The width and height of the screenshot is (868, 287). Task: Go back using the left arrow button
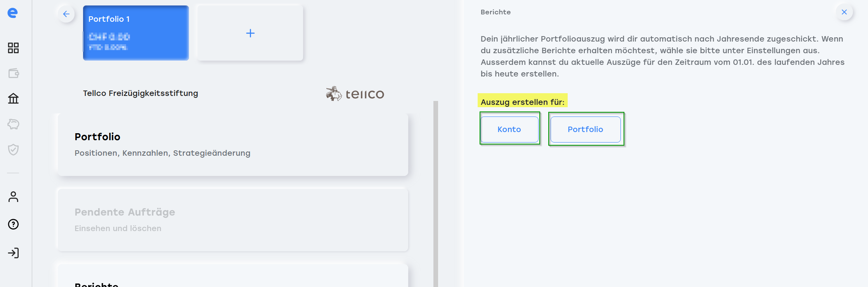point(66,14)
